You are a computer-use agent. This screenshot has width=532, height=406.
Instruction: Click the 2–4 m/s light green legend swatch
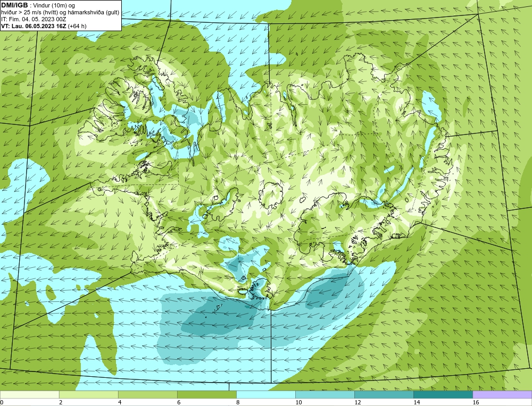[88, 394]
